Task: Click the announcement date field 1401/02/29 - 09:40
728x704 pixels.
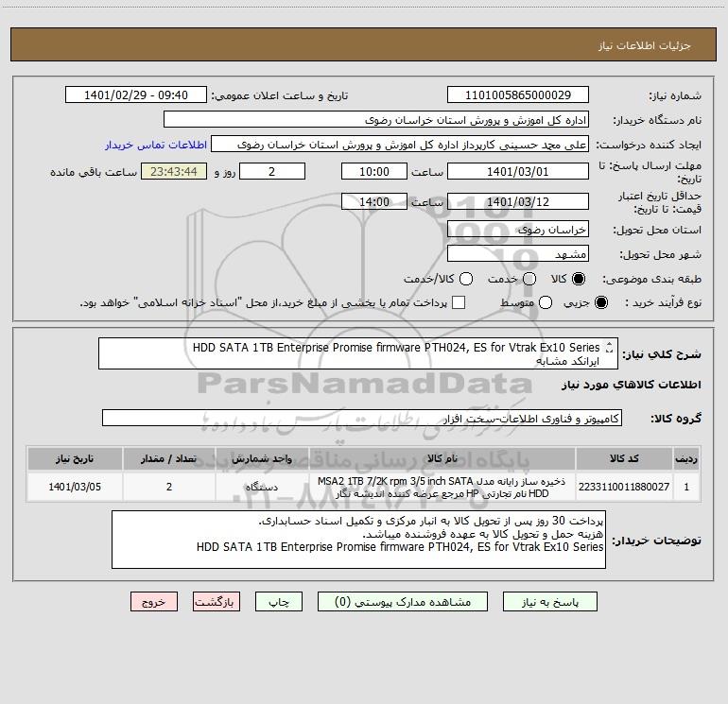Action: point(136,94)
